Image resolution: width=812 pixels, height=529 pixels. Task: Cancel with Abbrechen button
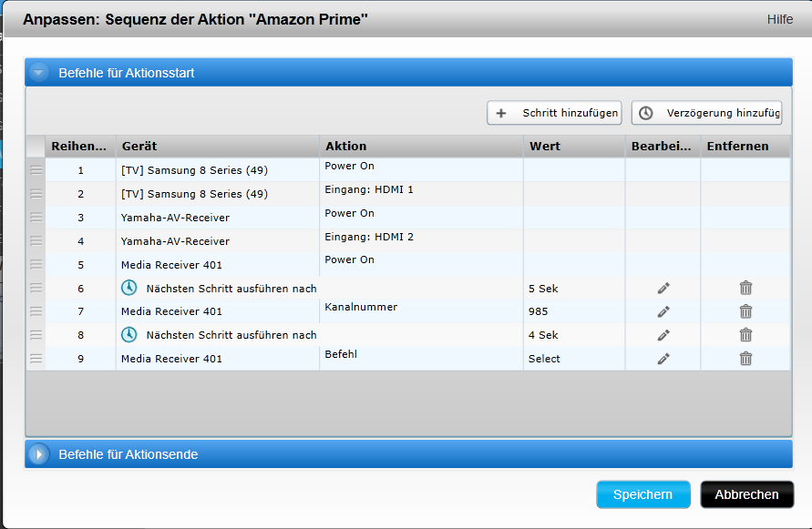746,494
